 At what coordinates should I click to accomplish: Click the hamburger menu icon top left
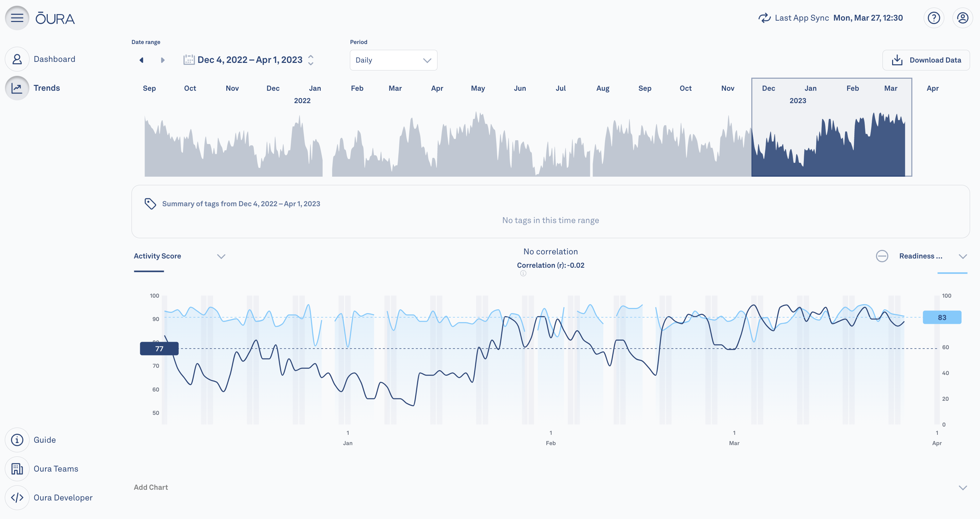tap(18, 18)
